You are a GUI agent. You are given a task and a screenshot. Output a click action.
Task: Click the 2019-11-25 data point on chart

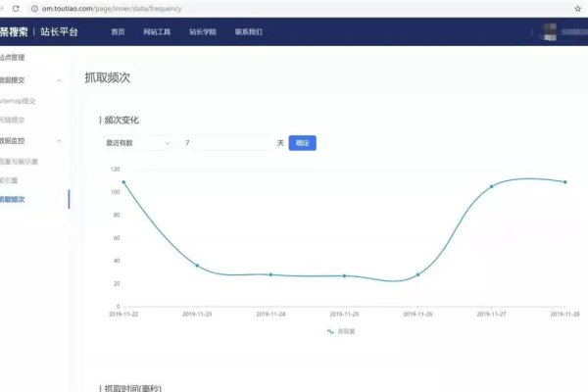[344, 276]
